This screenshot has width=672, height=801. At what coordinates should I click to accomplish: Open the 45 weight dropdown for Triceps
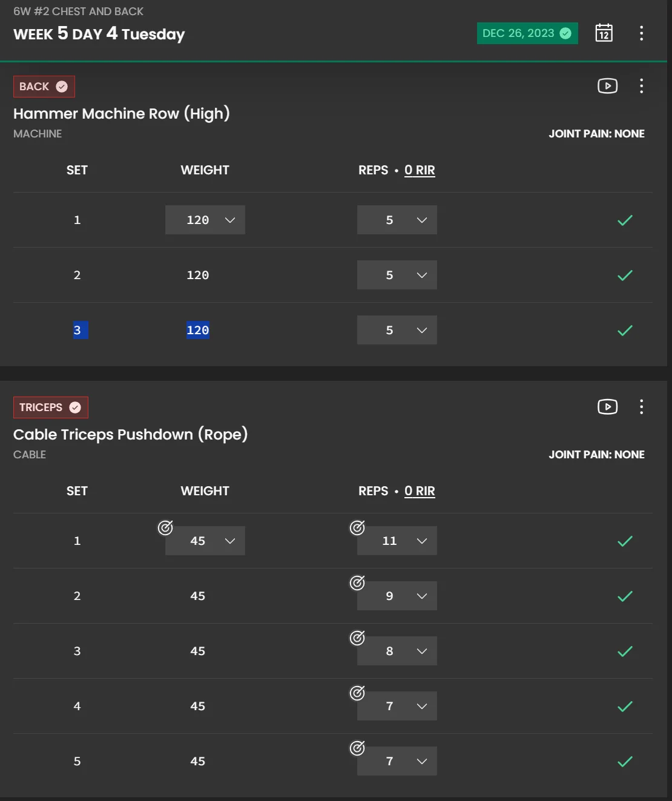[x=205, y=541]
